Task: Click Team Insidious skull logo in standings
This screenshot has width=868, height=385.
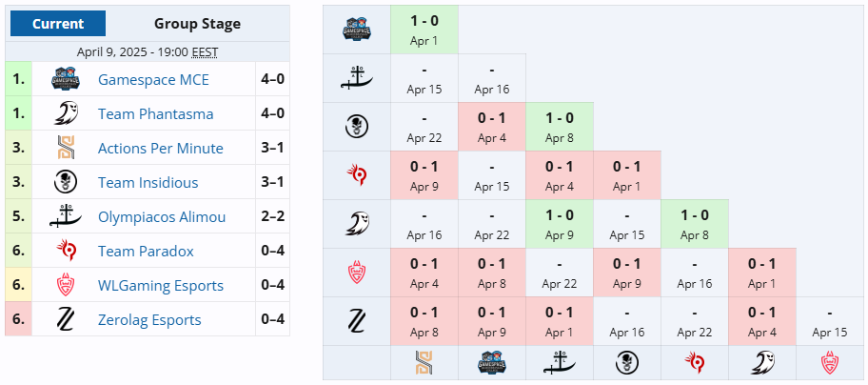Action: (66, 182)
